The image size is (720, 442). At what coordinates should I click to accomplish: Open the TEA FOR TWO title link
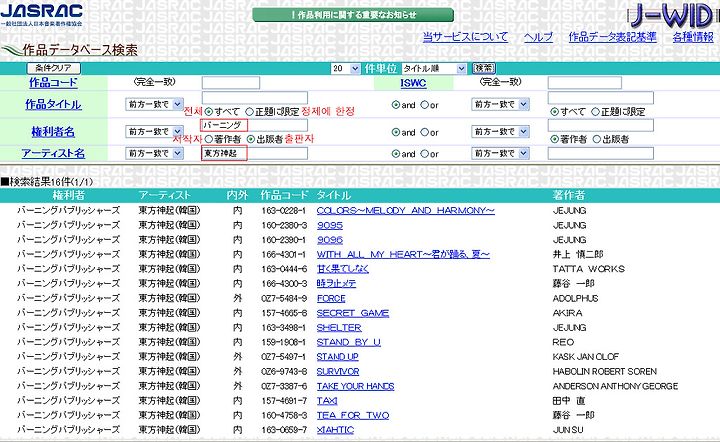point(353,415)
